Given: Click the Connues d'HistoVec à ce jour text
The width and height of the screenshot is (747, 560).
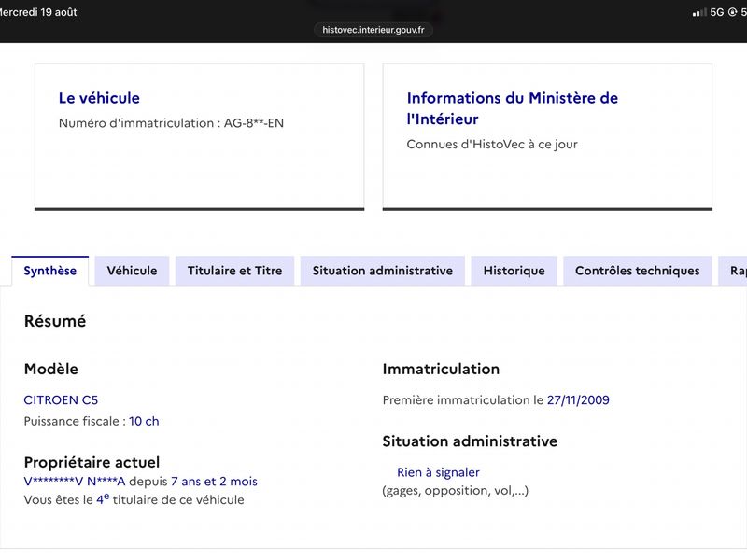Looking at the screenshot, I should (492, 145).
